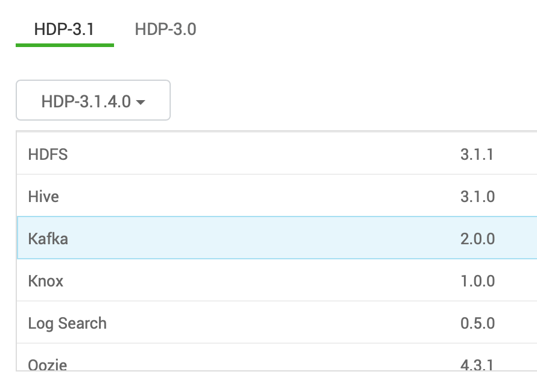Click Knox version number 1.0.0

point(477,281)
